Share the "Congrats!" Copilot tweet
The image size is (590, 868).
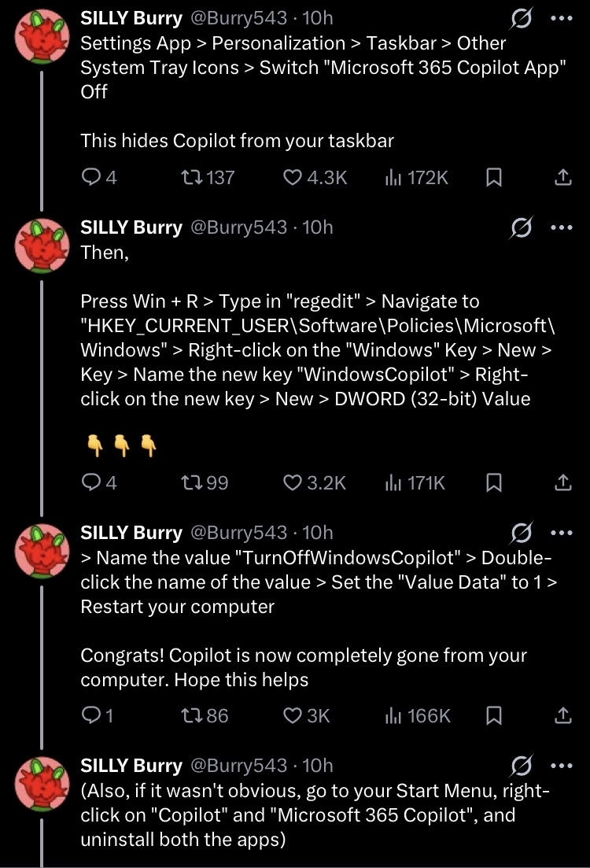[563, 715]
